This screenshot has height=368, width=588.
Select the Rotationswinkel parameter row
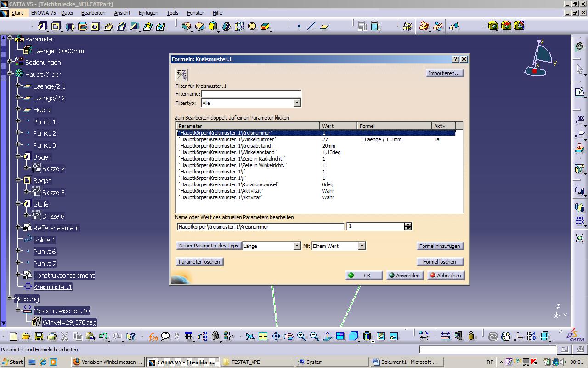click(x=316, y=184)
